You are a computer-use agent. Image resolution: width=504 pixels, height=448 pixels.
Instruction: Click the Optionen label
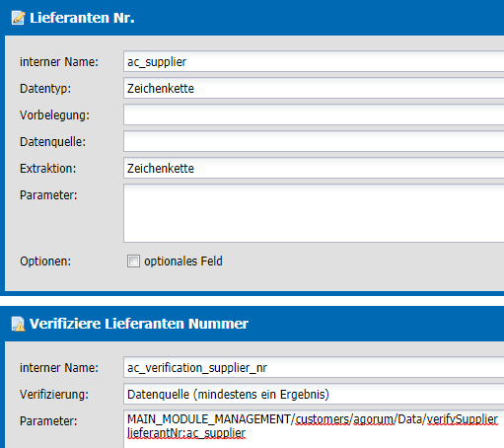45,261
